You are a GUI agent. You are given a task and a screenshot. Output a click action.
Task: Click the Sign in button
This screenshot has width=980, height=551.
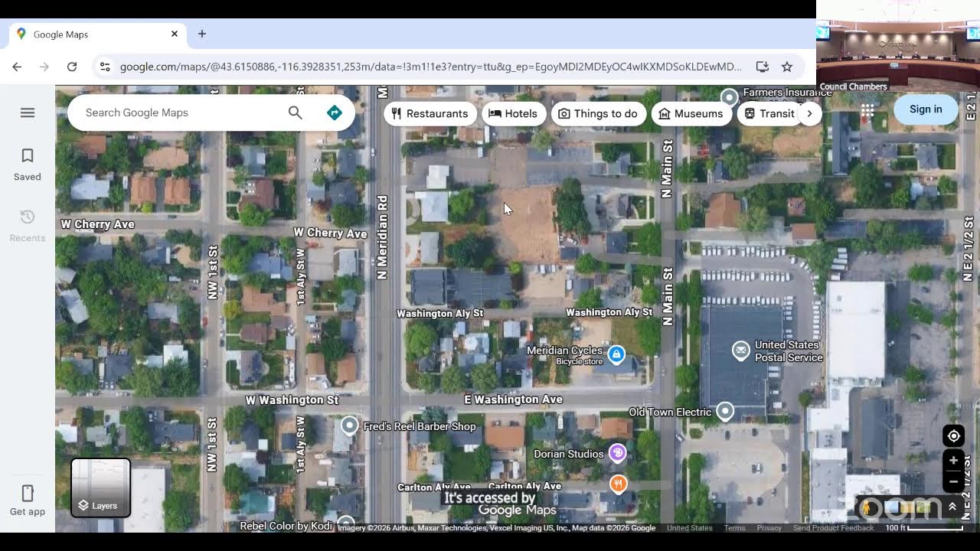point(926,109)
